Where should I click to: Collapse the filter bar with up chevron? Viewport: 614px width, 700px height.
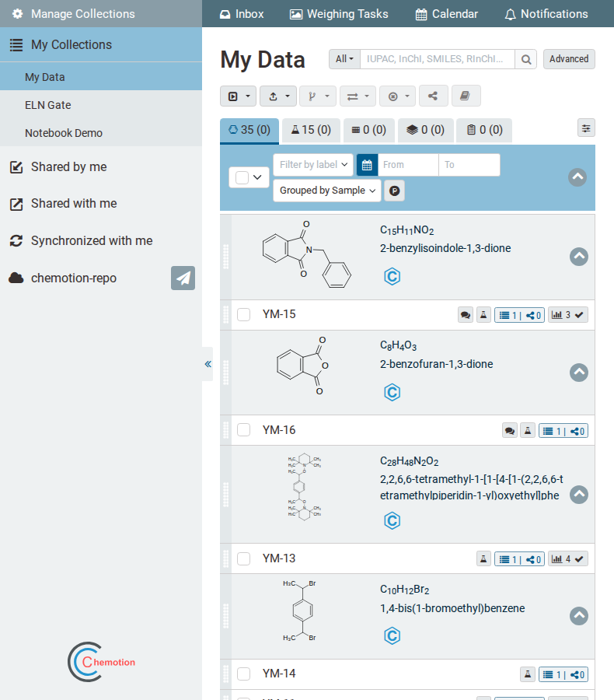pos(577,177)
